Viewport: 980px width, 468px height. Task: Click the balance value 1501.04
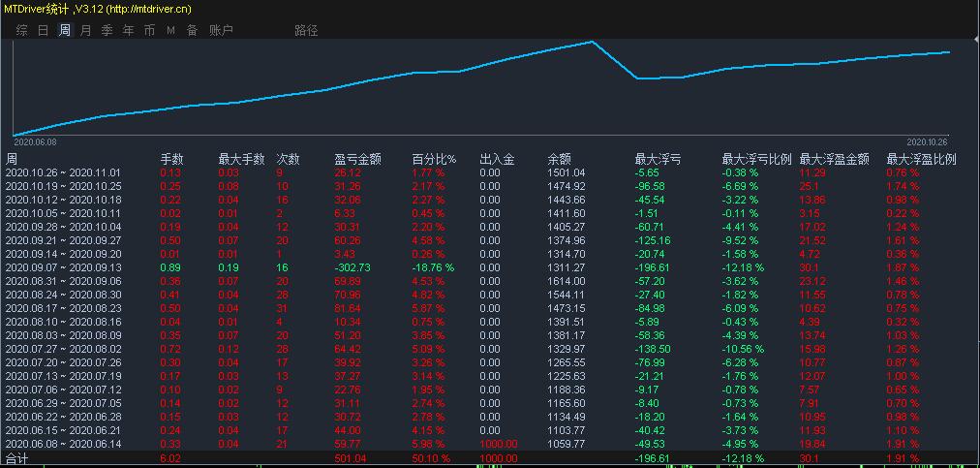tap(567, 172)
